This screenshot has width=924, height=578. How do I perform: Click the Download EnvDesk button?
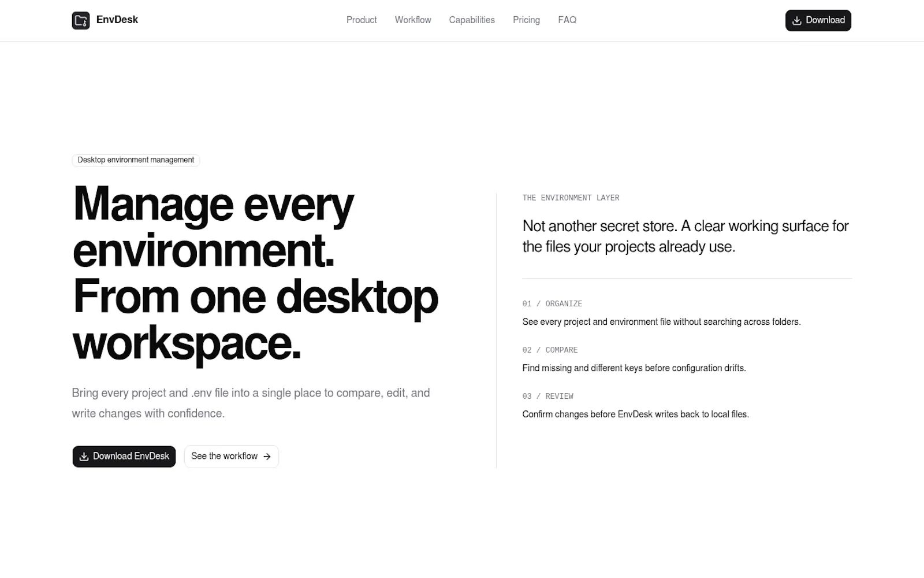coord(124,457)
